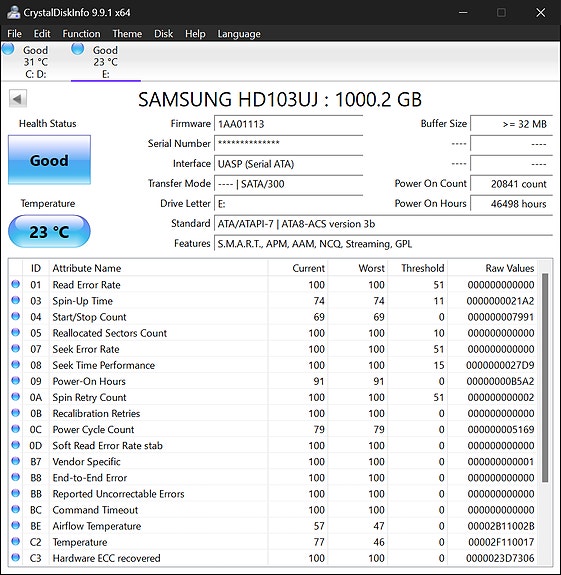The width and height of the screenshot is (561, 575).
Task: Click the Good health status button
Action: tap(49, 160)
